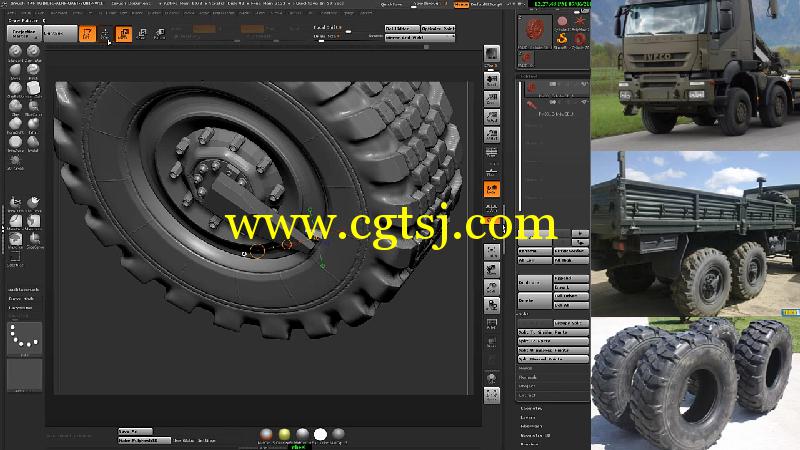Click Move view icon on right shelf
Viewport: 800px width, 450px height.
tap(492, 269)
